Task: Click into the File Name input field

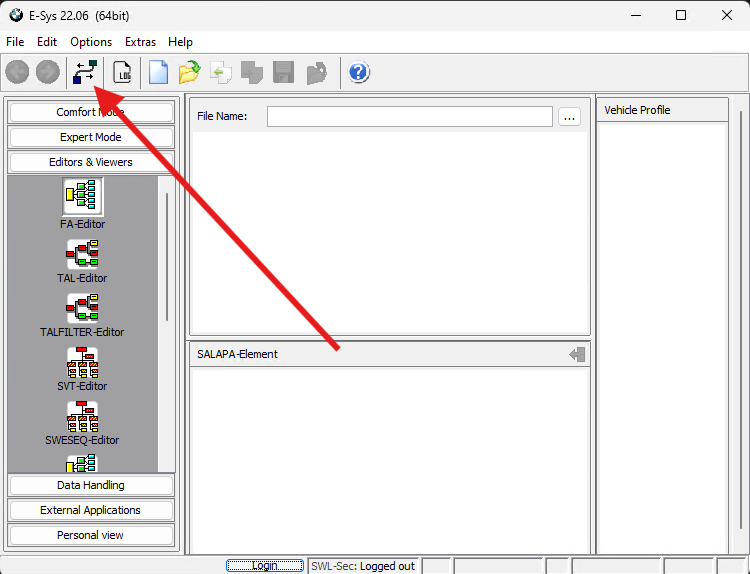Action: click(409, 117)
